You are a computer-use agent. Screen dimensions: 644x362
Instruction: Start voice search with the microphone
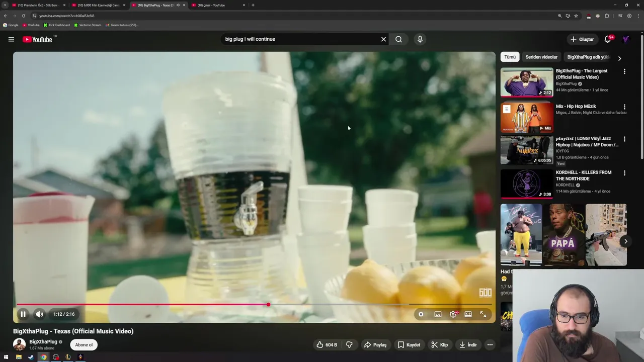(x=420, y=39)
